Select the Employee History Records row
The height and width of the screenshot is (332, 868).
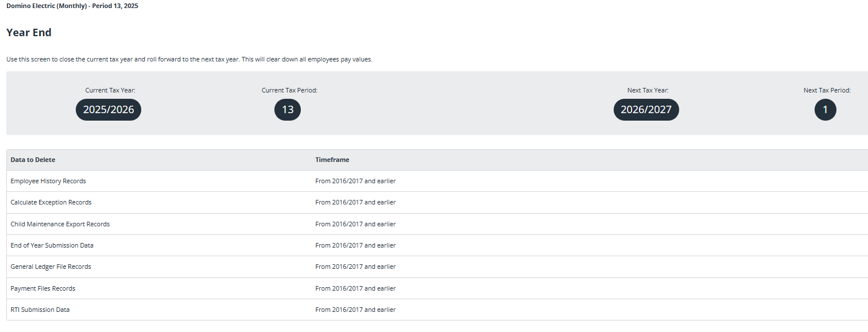pyautogui.click(x=48, y=181)
